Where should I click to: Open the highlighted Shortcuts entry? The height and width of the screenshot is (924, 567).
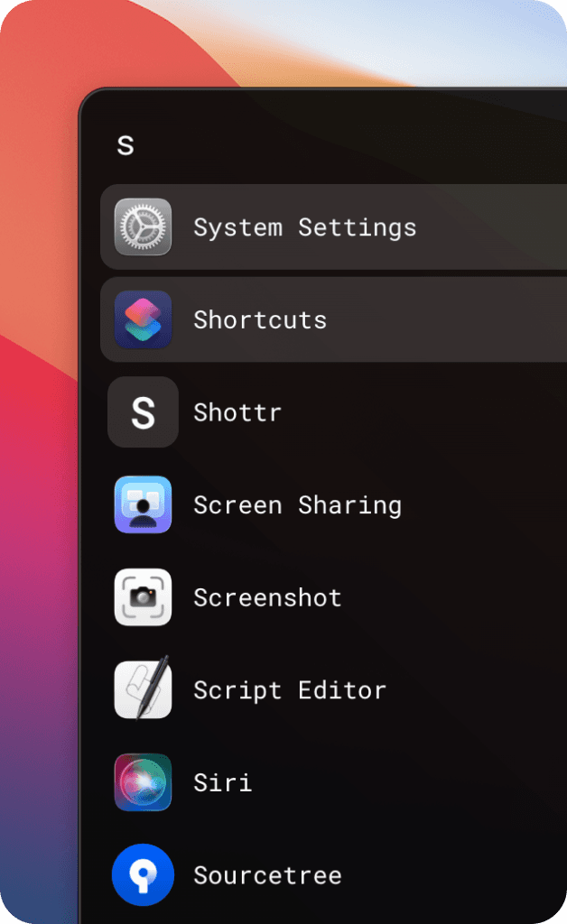pos(260,319)
